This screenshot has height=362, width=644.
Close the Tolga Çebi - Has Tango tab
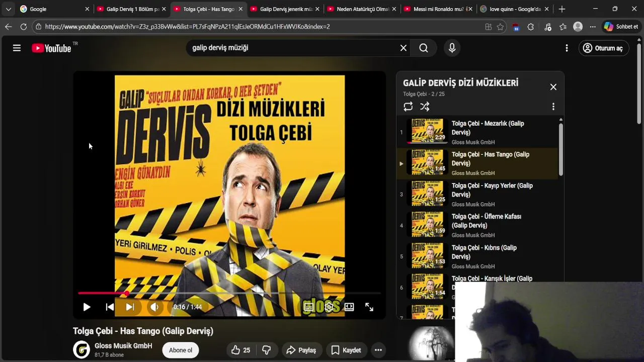240,9
